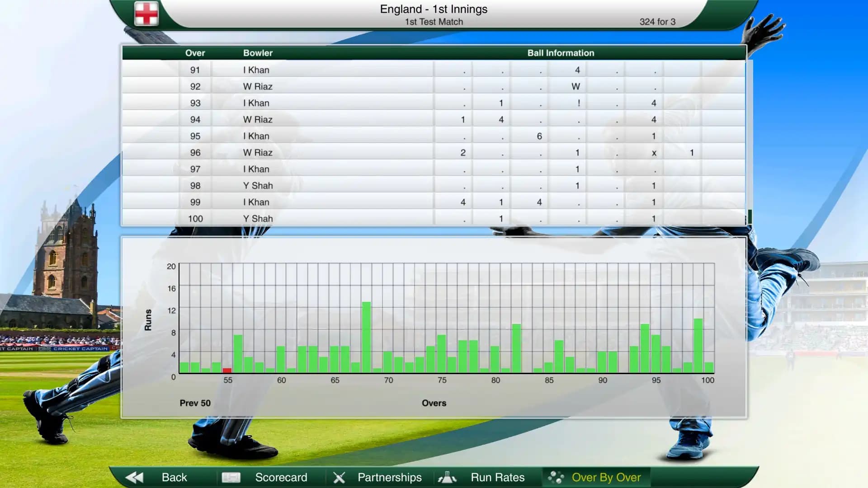Switch to the Scorecard tab
Image resolution: width=868 pixels, height=488 pixels.
[x=281, y=477]
